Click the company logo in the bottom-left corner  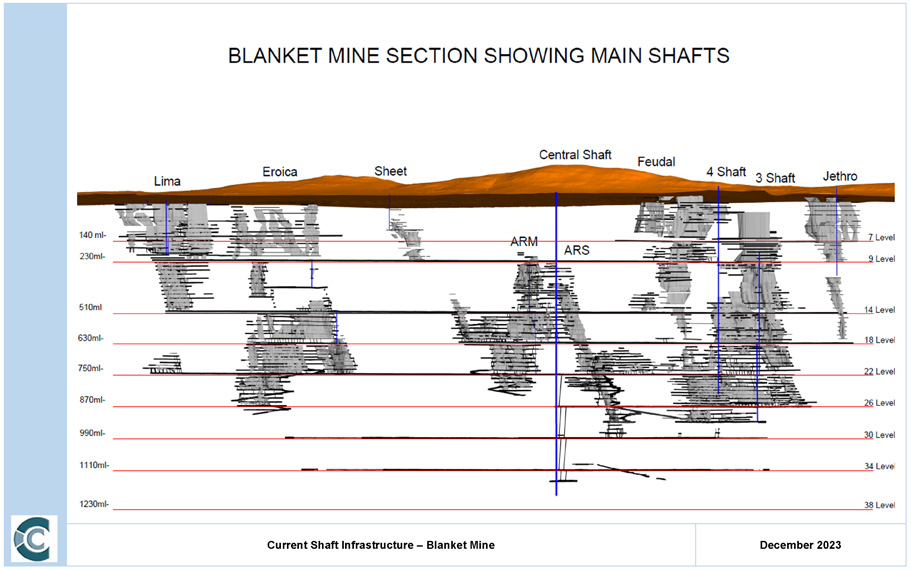pyautogui.click(x=32, y=540)
